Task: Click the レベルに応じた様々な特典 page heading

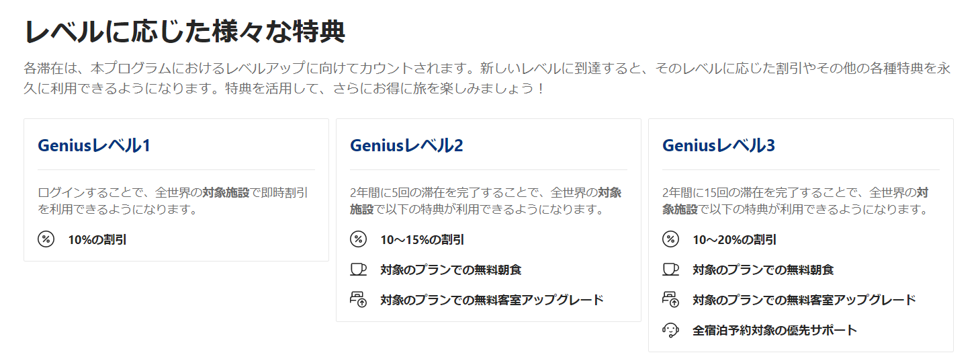Action: pos(185,32)
